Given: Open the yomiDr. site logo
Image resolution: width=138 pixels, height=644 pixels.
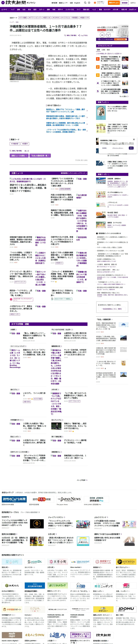Looking at the screenshot, I should (35, 562).
